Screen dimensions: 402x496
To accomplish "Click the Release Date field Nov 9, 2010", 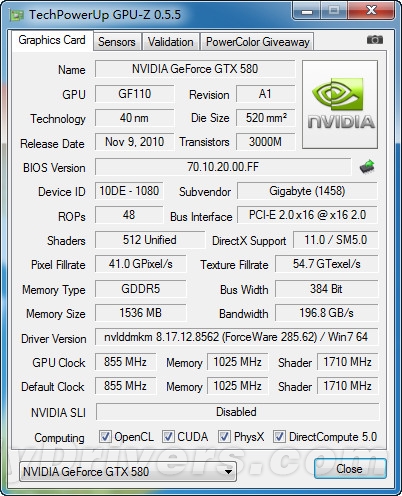I will tap(135, 142).
